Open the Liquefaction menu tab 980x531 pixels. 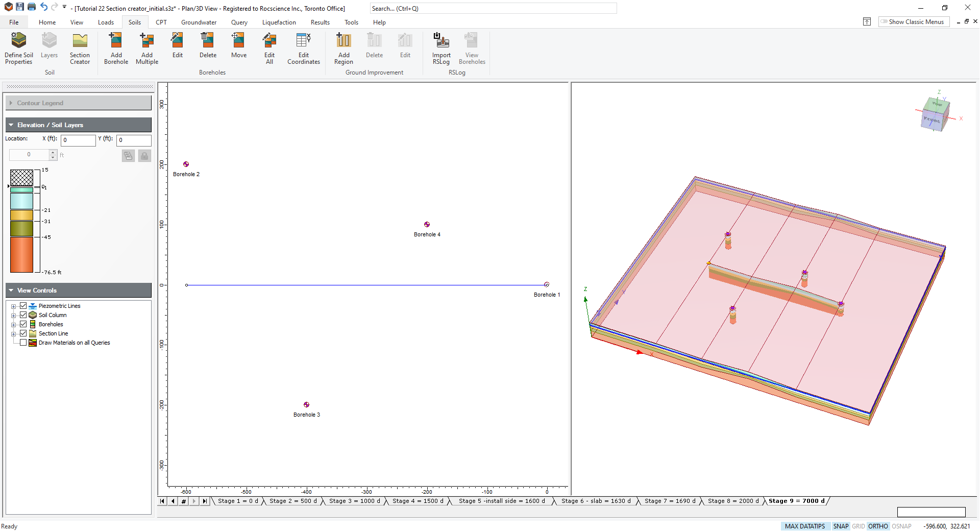point(279,22)
